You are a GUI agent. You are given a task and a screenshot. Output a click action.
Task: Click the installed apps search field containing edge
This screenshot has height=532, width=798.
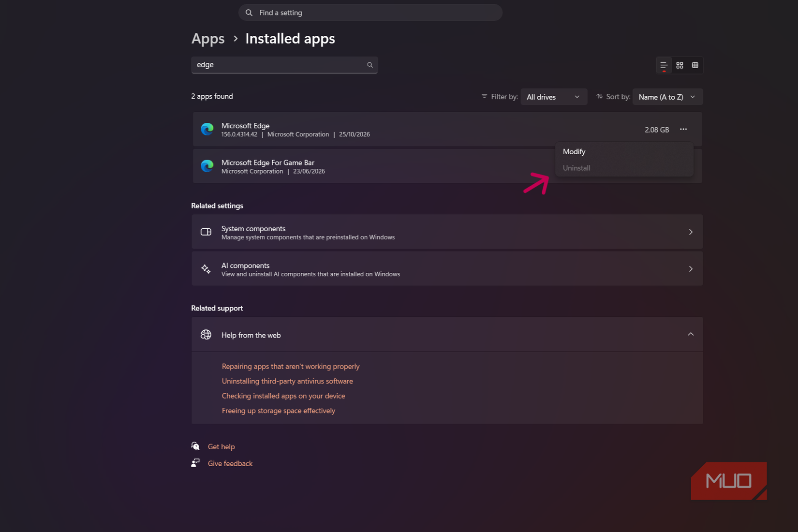tap(284, 65)
